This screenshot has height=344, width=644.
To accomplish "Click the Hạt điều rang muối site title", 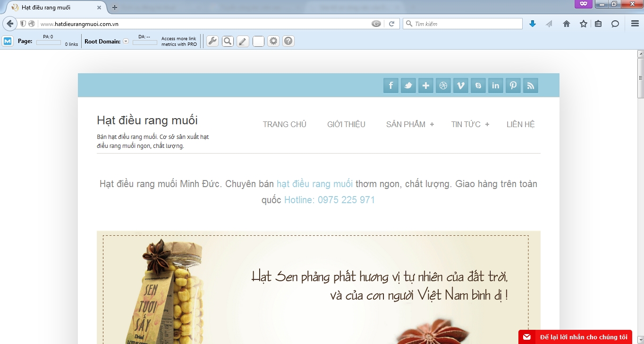I will tap(147, 120).
